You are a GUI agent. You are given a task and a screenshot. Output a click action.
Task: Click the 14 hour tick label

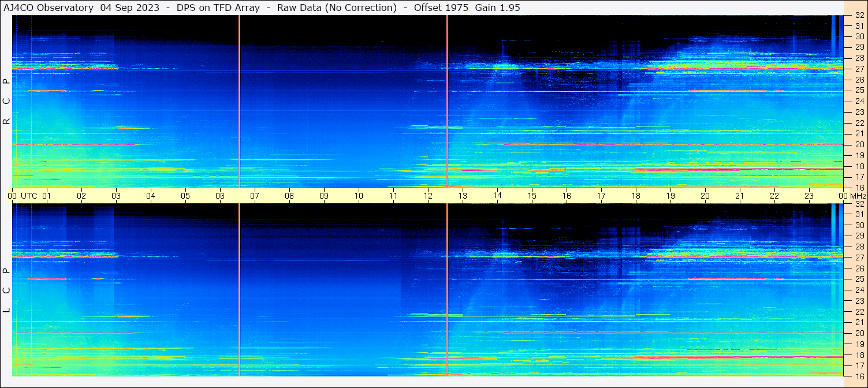(x=497, y=196)
